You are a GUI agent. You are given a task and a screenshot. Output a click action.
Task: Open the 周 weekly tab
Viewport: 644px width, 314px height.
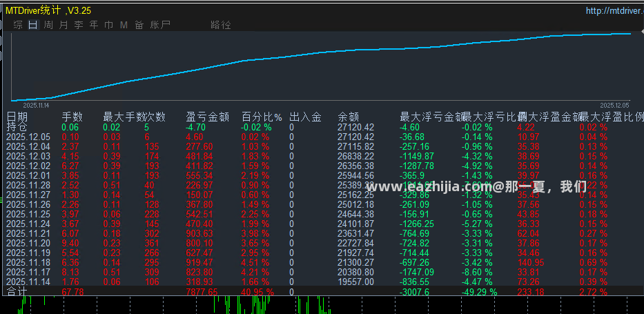48,25
